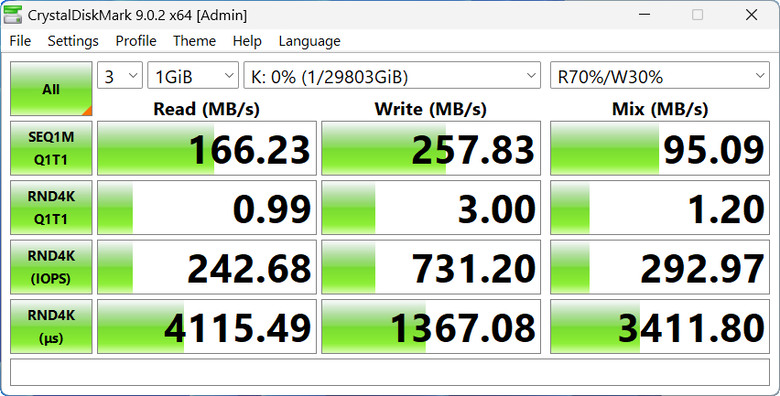Close the CrystalDiskMark window

click(752, 15)
